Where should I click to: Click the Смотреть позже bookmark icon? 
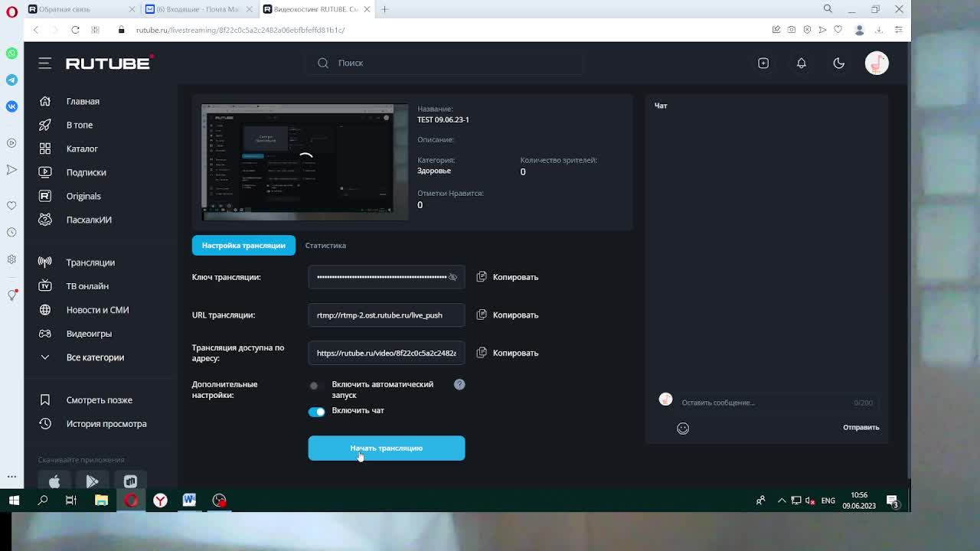point(45,400)
